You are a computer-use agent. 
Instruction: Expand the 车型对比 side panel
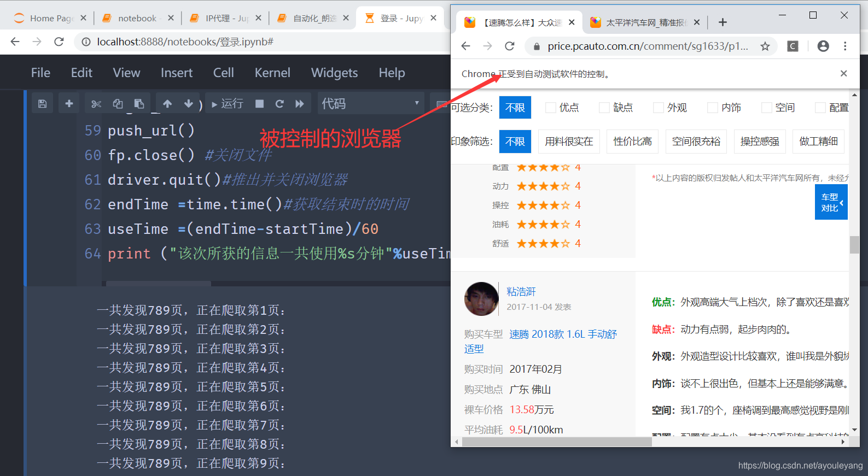click(831, 202)
